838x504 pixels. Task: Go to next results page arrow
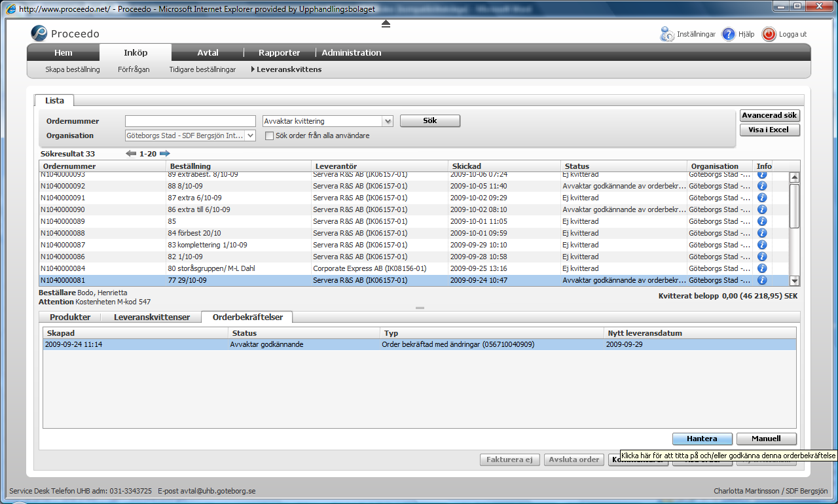tap(165, 153)
